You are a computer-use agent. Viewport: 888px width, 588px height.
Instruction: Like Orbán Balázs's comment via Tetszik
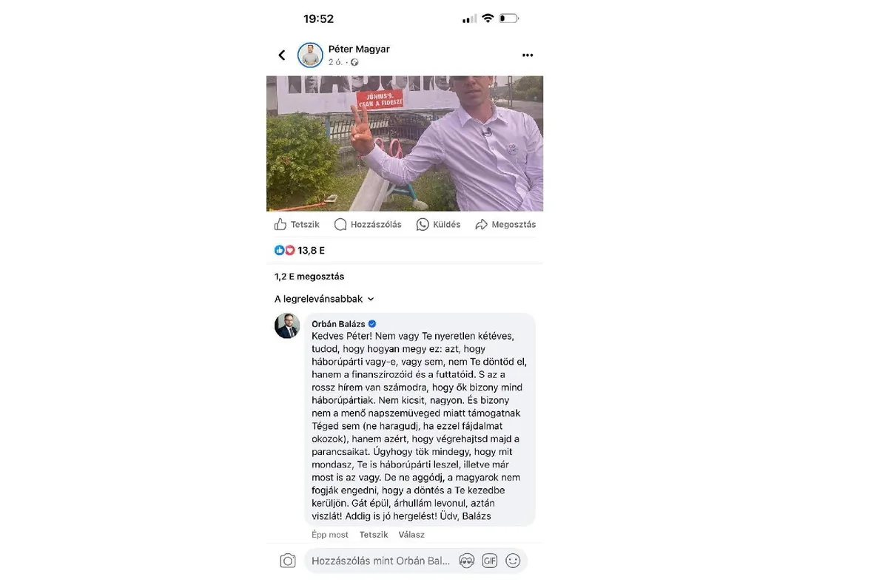[x=374, y=535]
